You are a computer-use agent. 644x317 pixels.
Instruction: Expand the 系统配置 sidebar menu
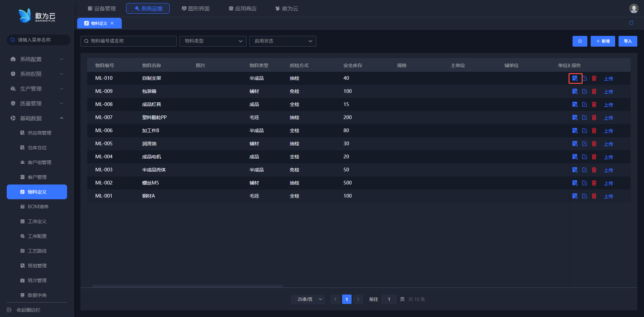point(37,59)
